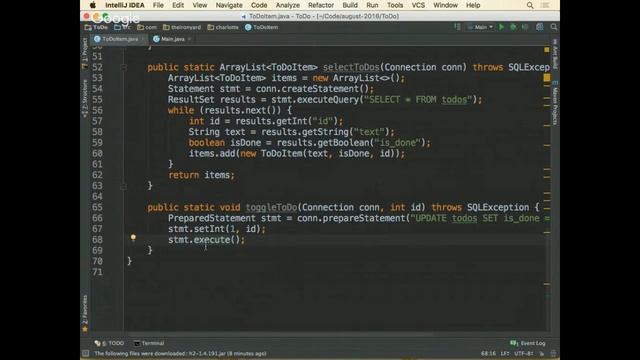
Task: Open the Apple menu
Action: pos(93,5)
